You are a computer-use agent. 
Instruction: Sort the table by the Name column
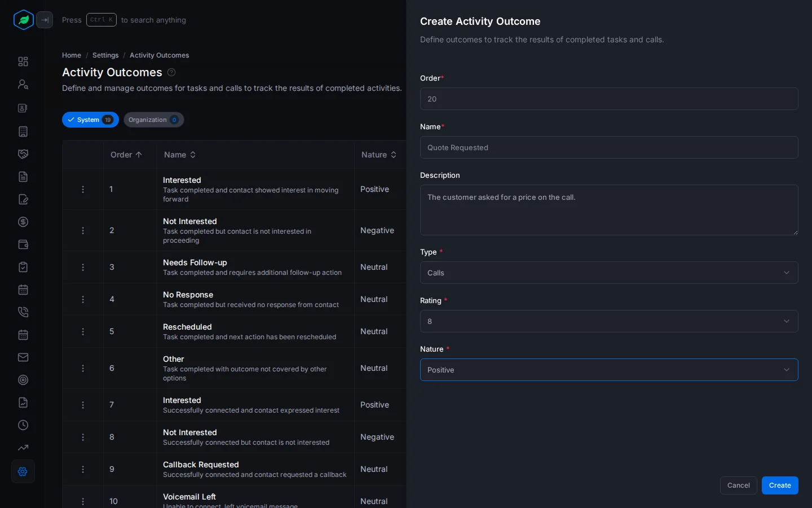pos(180,155)
